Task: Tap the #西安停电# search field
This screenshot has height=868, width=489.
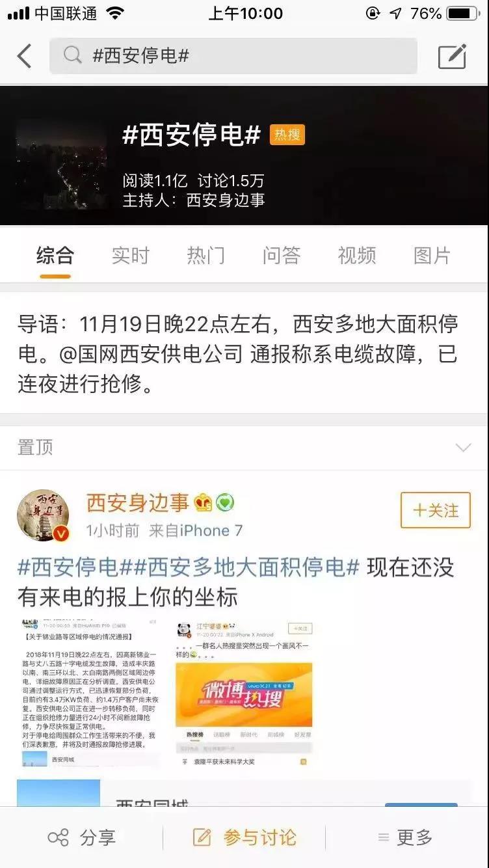Action: click(x=233, y=56)
